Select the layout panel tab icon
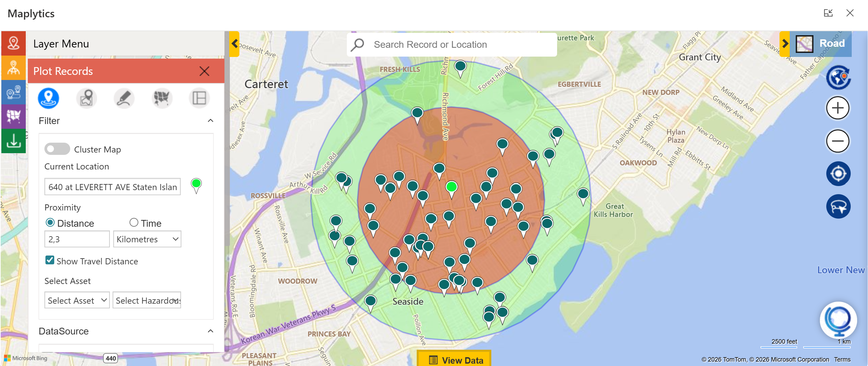Image resolution: width=868 pixels, height=366 pixels. (199, 98)
